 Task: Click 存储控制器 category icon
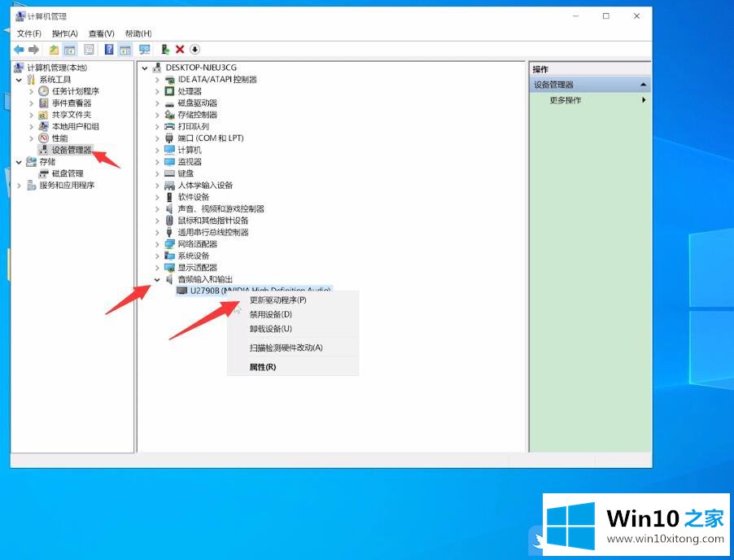click(169, 114)
